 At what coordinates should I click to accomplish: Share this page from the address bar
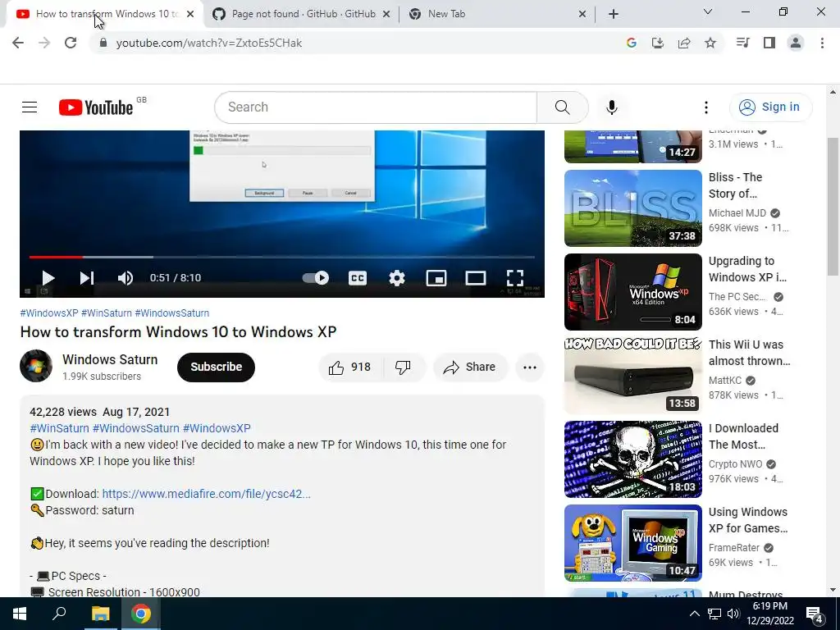pos(684,43)
